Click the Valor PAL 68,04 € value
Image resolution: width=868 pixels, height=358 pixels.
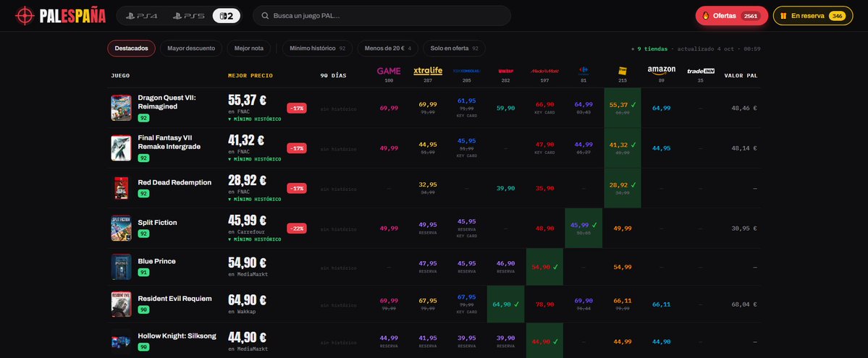coord(744,304)
